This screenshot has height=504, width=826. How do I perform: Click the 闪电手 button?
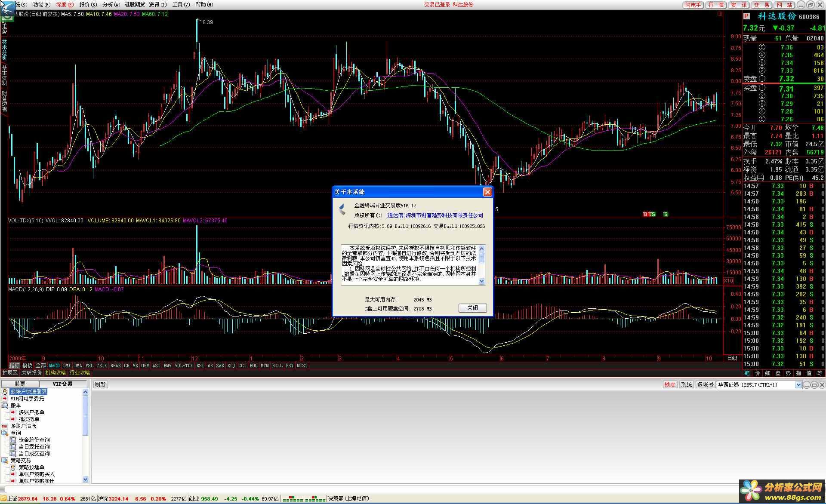[693, 5]
